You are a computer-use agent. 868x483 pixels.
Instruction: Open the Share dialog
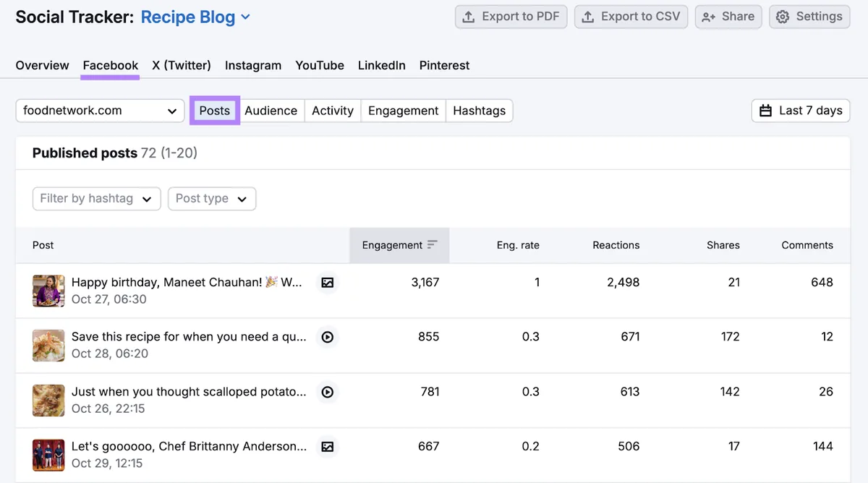(728, 17)
